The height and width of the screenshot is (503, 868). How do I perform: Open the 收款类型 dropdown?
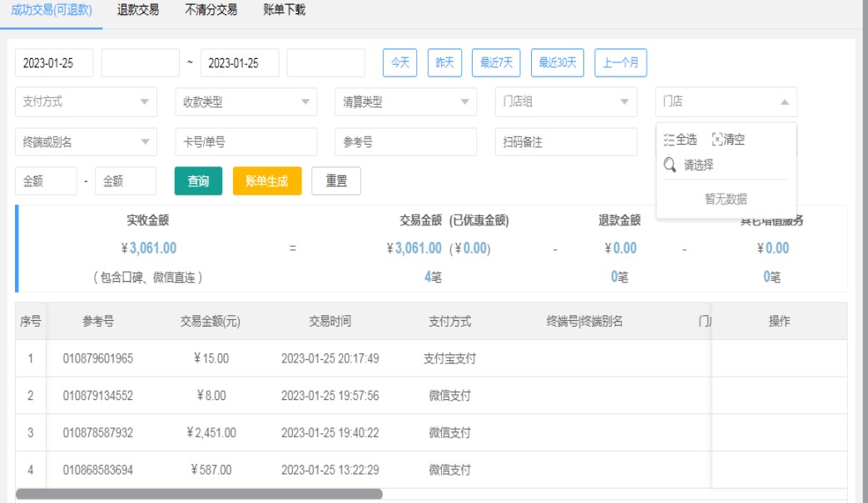pos(304,102)
